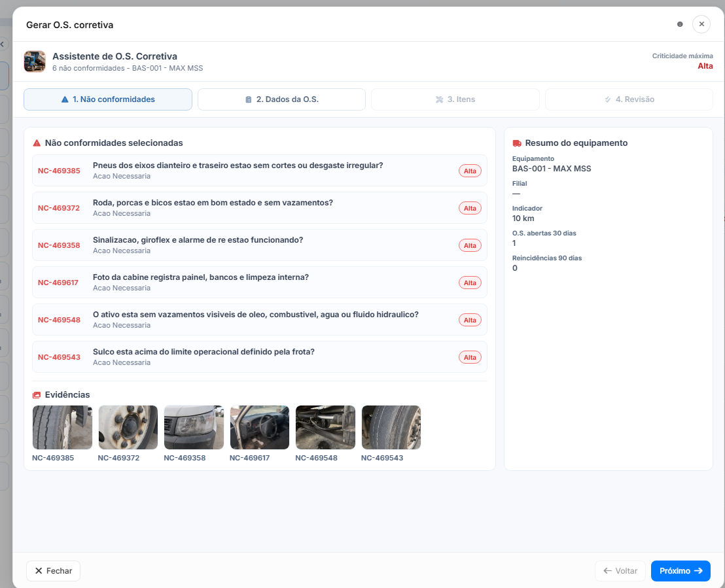The width and height of the screenshot is (725, 588).
Task: Select the NC-469617 non-conformity row ID
Action: point(58,283)
